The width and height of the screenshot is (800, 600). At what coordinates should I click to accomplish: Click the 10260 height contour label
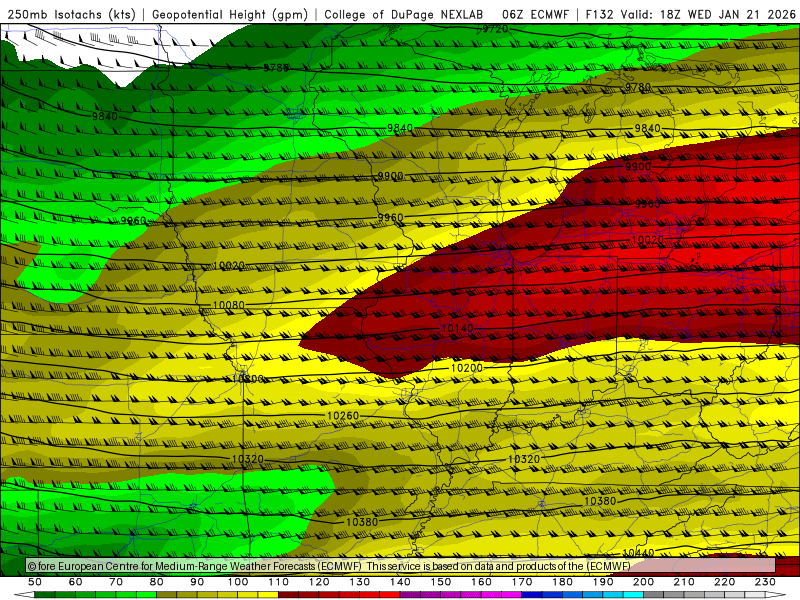[x=343, y=416]
